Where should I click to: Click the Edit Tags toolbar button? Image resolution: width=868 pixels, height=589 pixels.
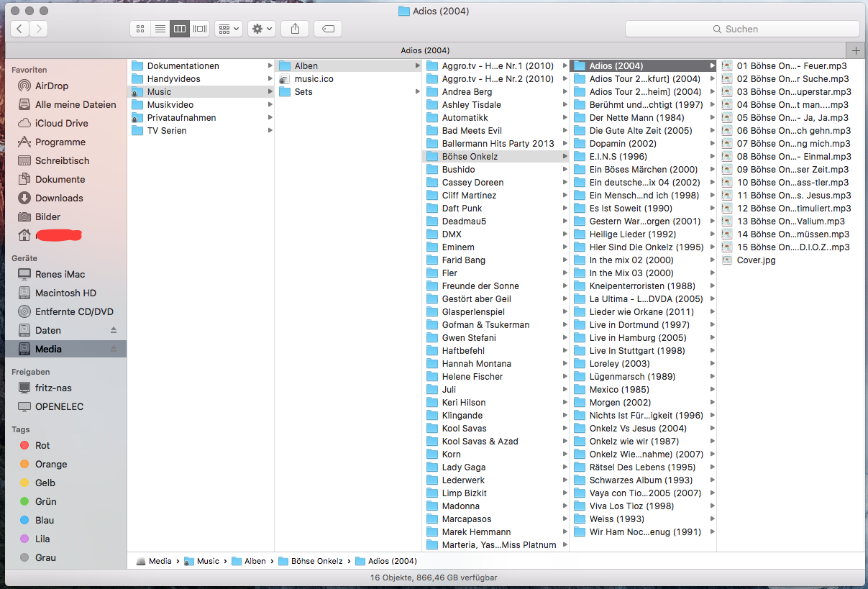328,29
